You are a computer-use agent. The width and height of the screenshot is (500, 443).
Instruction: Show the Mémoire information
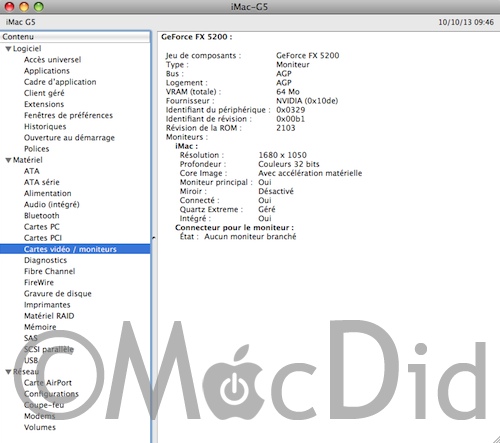tap(40, 327)
